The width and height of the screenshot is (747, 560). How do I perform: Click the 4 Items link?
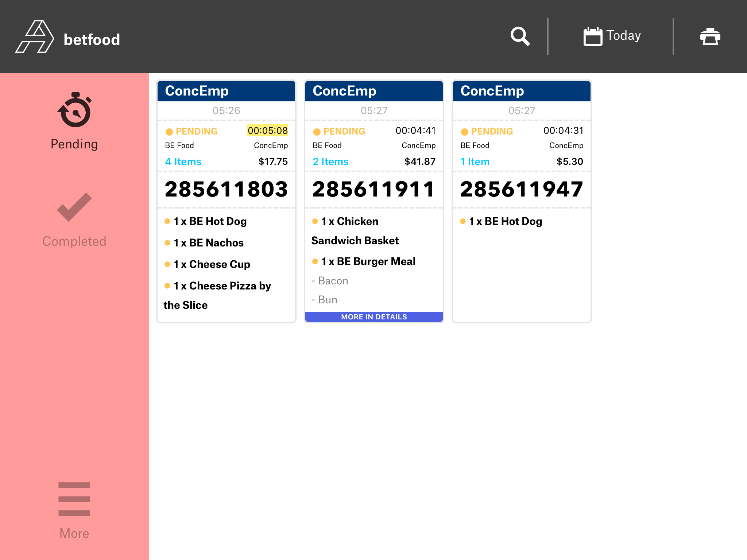point(183,162)
